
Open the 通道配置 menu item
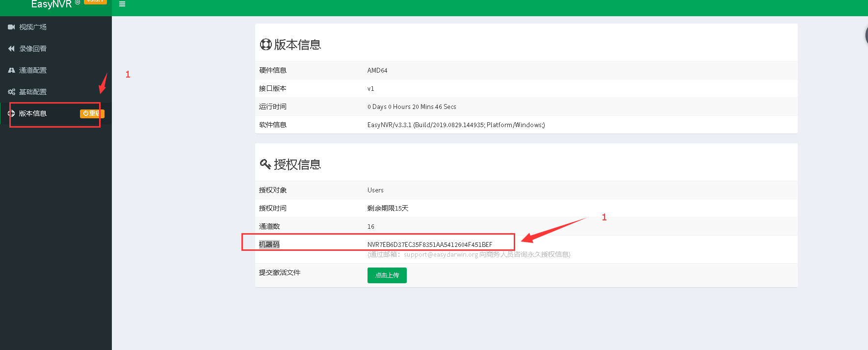56,70
